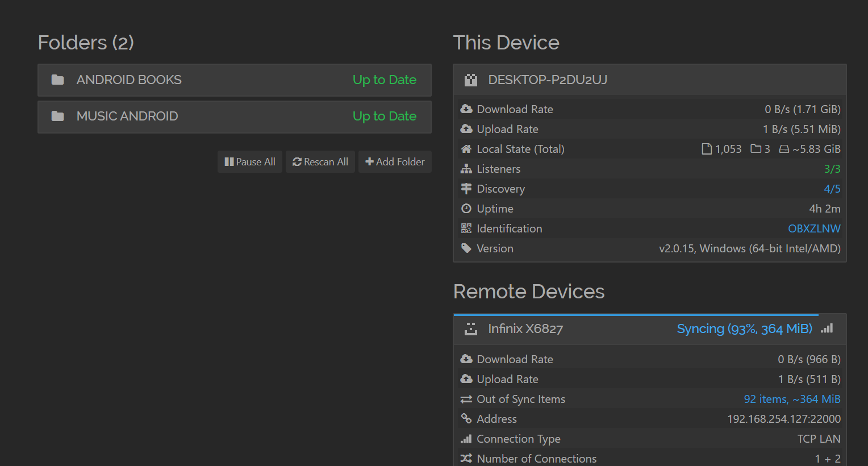Image resolution: width=868 pixels, height=466 pixels.
Task: Click the Local State home icon
Action: [466, 149]
